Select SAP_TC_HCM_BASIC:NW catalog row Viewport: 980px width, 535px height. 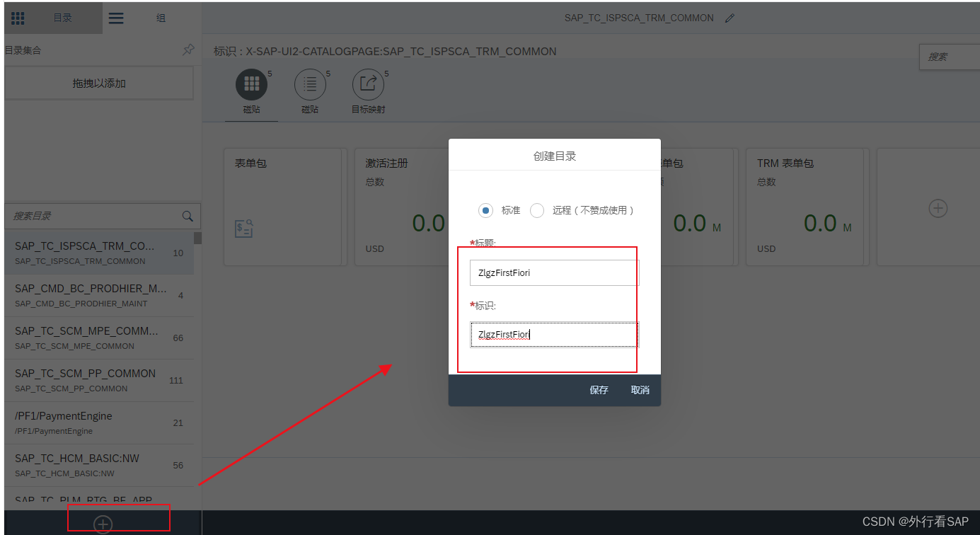tap(99, 465)
